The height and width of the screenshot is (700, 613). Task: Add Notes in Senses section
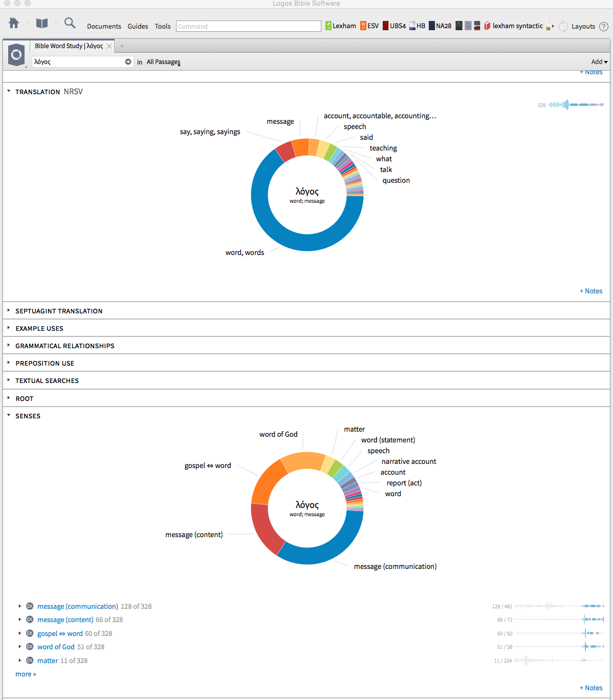(x=591, y=688)
